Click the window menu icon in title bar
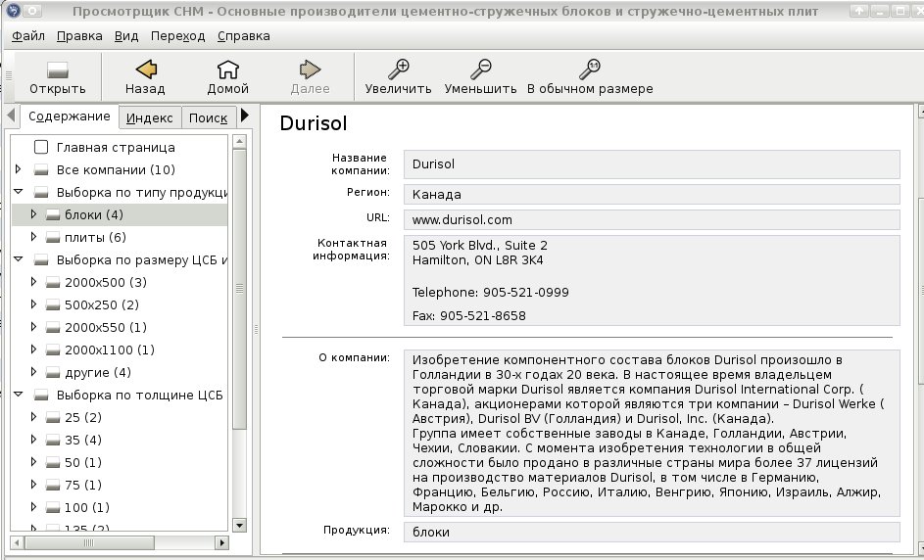924x560 pixels. (x=13, y=10)
